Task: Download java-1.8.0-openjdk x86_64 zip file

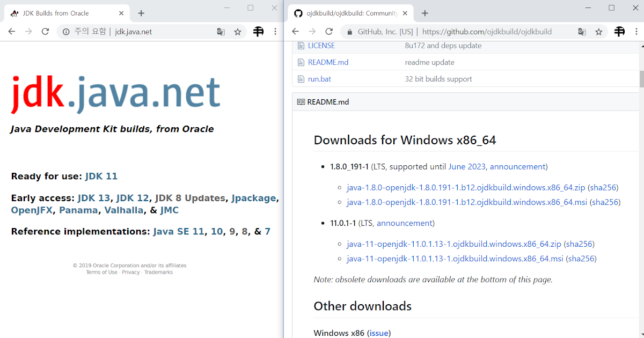Action: coord(466,188)
